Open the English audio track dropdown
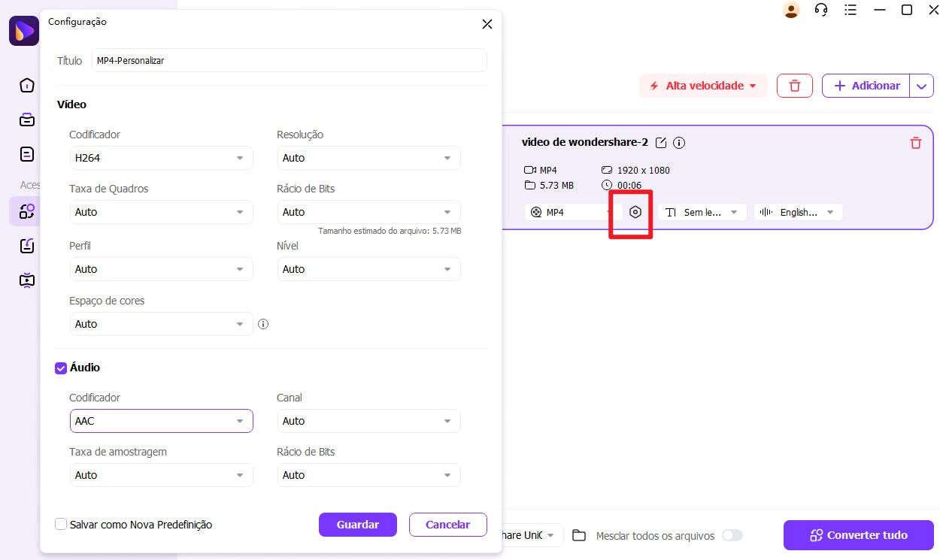 pos(799,212)
